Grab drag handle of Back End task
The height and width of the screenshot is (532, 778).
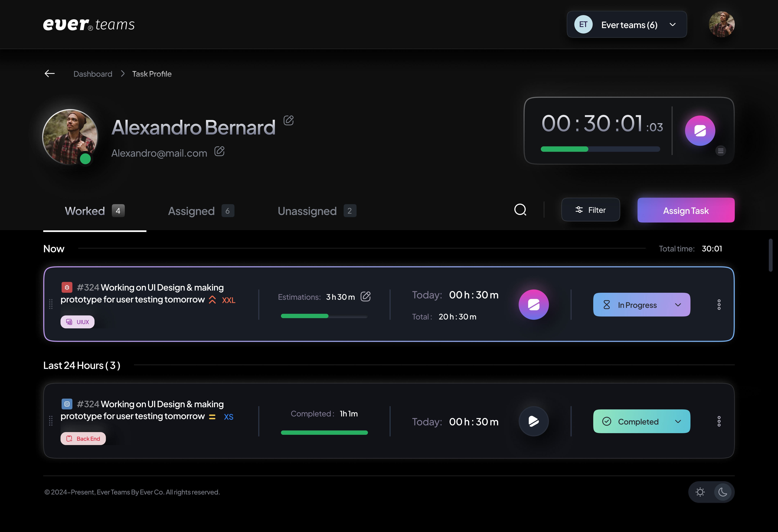coord(51,421)
